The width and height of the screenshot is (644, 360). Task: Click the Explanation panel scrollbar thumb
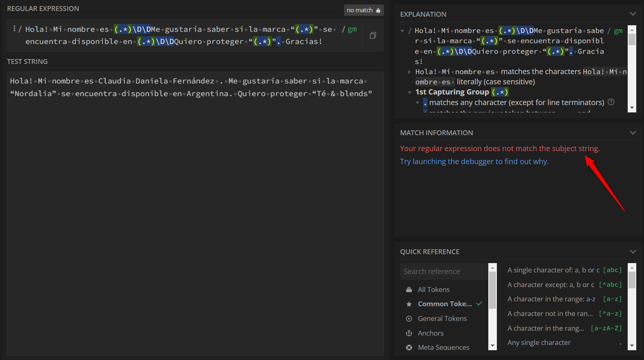click(632, 40)
